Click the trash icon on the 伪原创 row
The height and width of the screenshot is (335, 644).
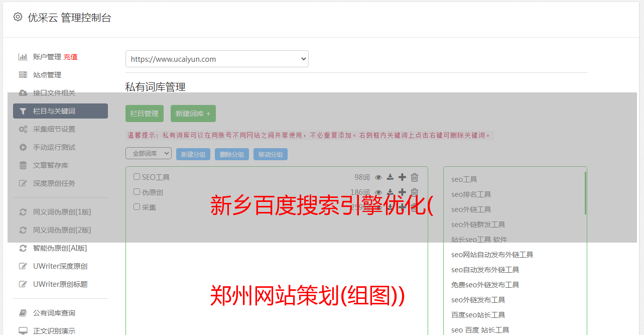pos(415,192)
